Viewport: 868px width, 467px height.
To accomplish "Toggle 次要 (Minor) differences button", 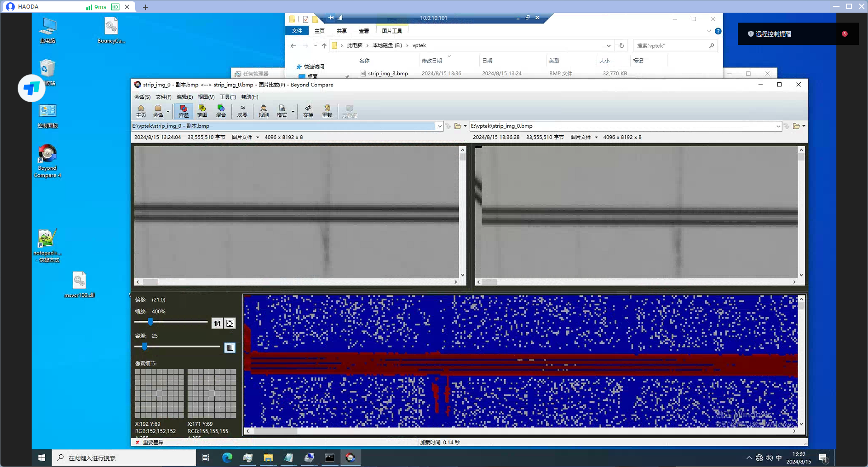I will pos(242,111).
